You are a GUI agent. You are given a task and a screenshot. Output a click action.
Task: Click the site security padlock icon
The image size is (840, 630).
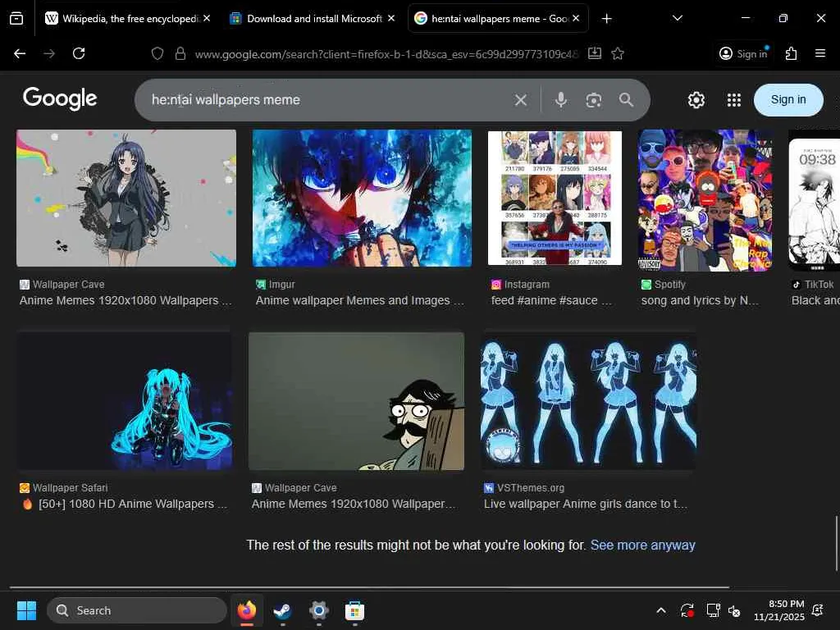point(180,53)
